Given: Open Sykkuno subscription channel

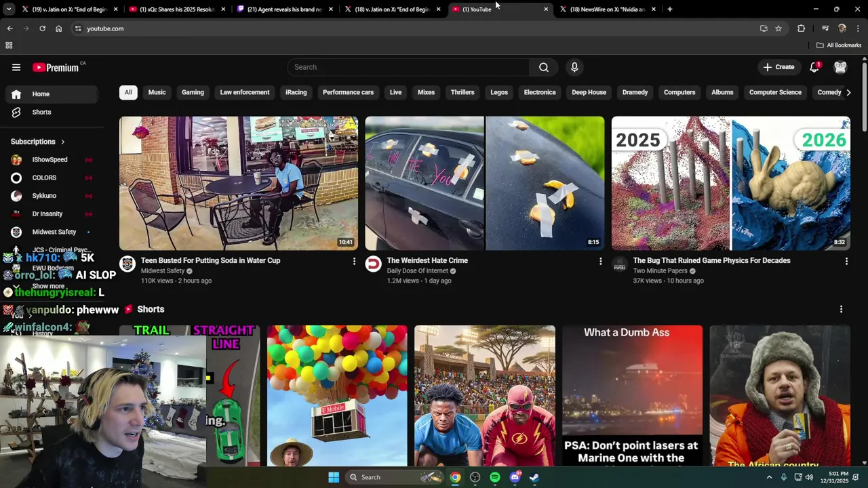Looking at the screenshot, I should tap(52, 196).
